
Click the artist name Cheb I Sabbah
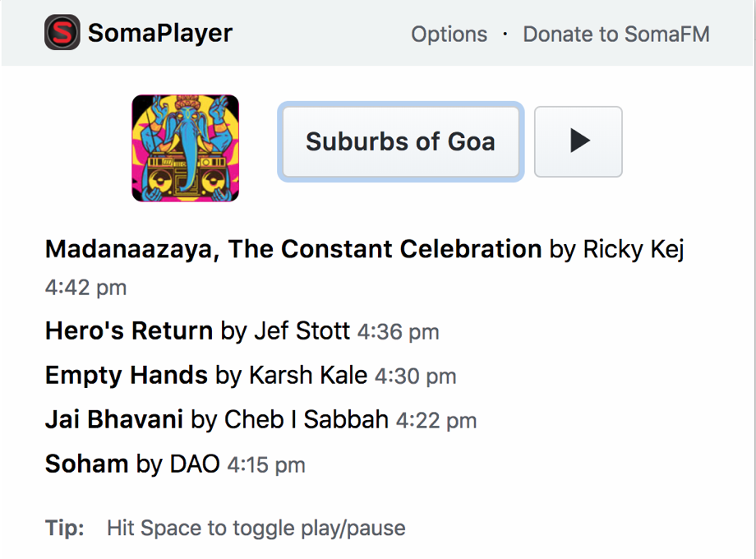(x=307, y=419)
